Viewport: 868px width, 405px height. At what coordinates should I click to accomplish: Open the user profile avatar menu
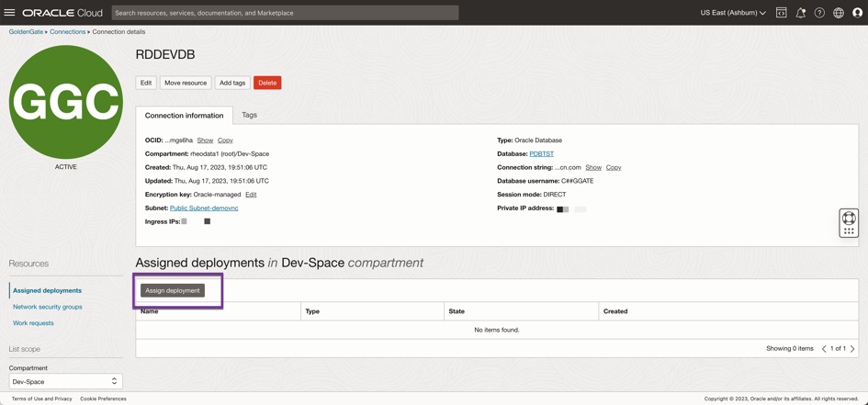(857, 13)
